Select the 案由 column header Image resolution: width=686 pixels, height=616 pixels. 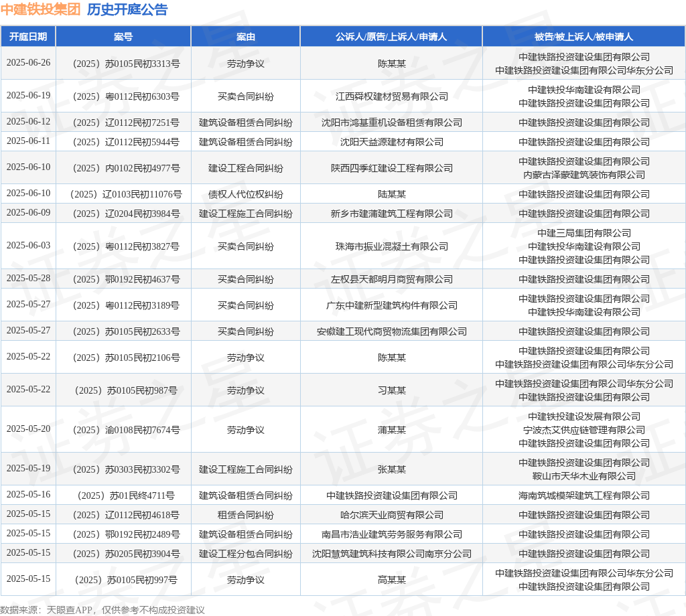pos(245,37)
